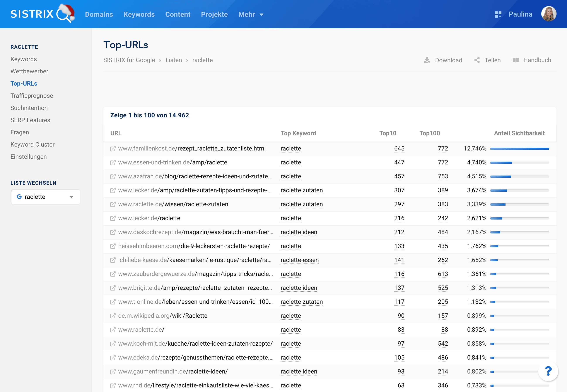The width and height of the screenshot is (567, 392).
Task: Open the Keywords navigation menu item
Action: coord(139,15)
